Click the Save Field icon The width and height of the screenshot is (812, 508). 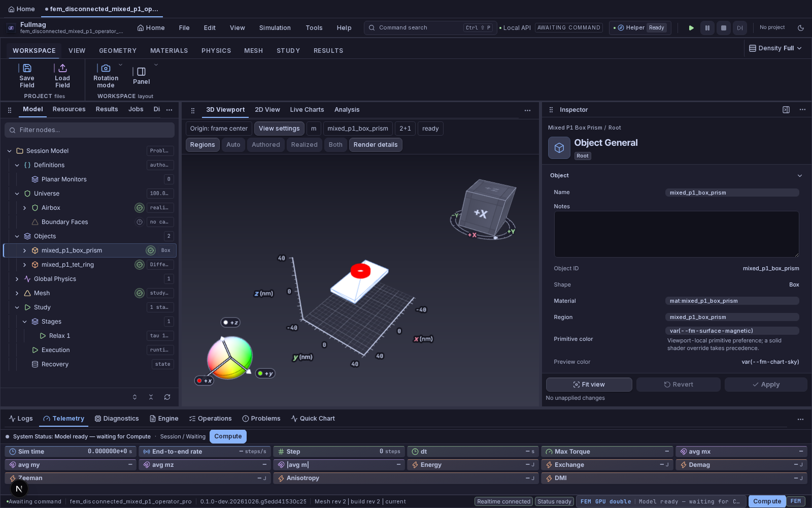point(27,68)
